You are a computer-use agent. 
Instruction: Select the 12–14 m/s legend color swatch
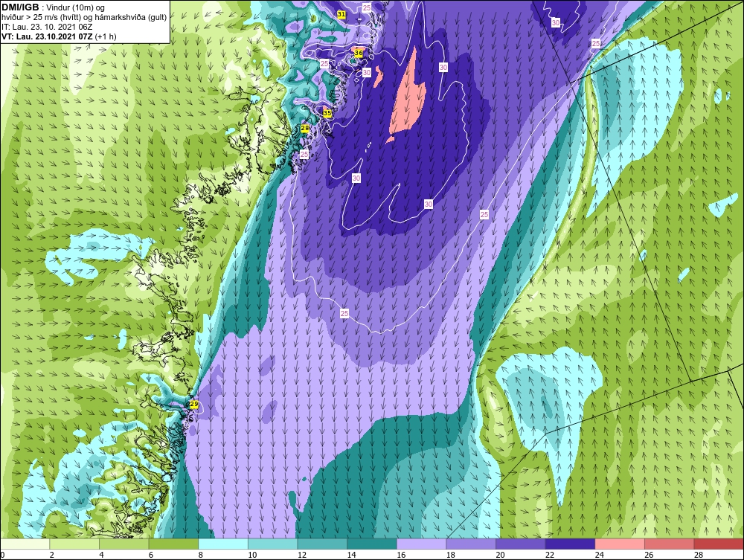322,544
